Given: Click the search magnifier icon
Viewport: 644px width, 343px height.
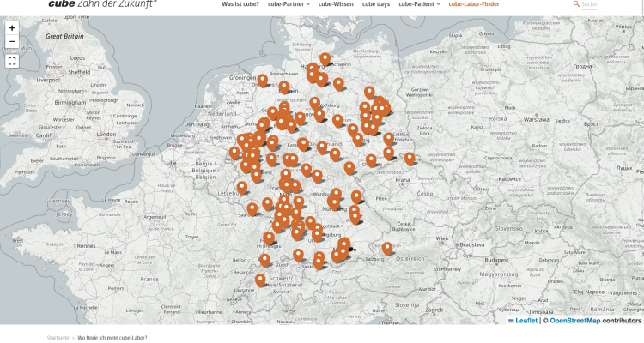Looking at the screenshot, I should (x=576, y=3).
